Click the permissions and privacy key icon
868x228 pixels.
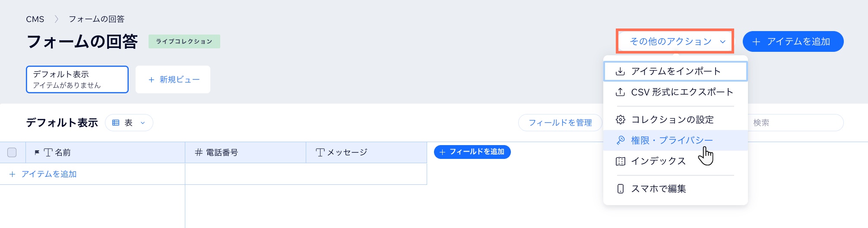click(621, 140)
